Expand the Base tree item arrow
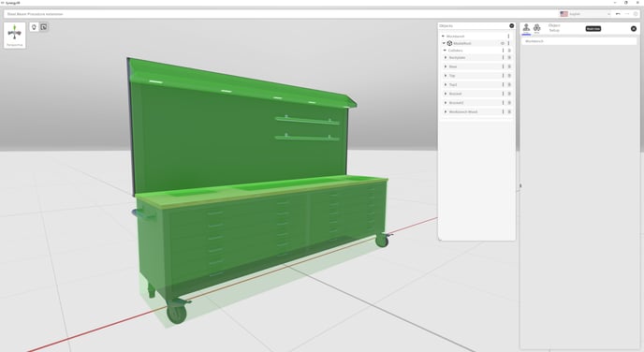The height and width of the screenshot is (352, 644). pos(446,66)
